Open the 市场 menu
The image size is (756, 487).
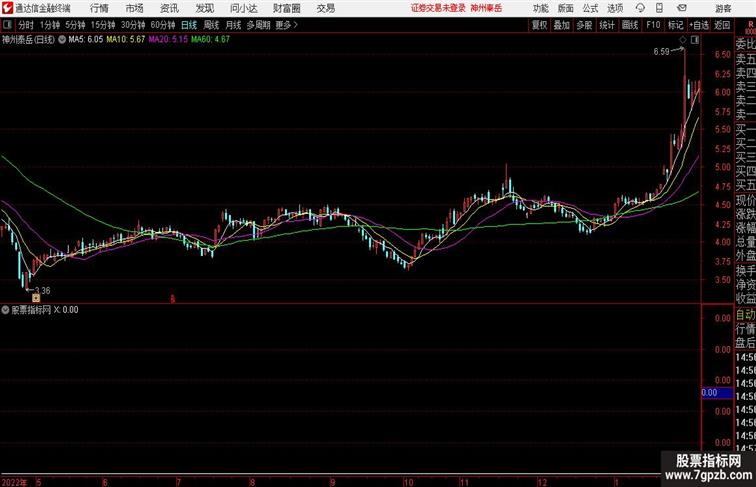(135, 8)
